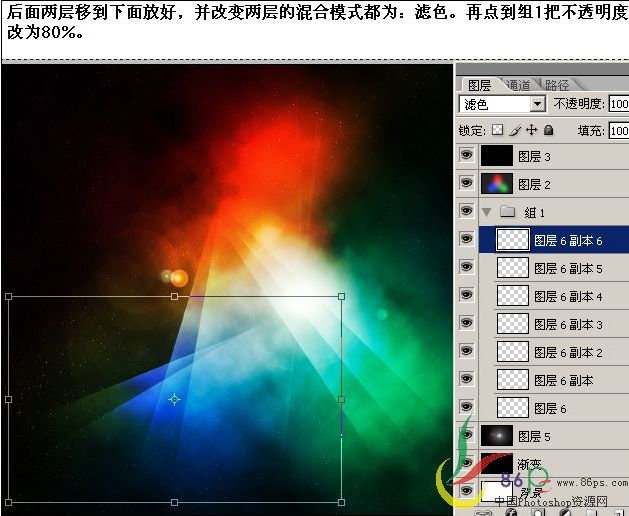629x516 pixels.
Task: Click the folder icon of 组 1
Action: [508, 211]
